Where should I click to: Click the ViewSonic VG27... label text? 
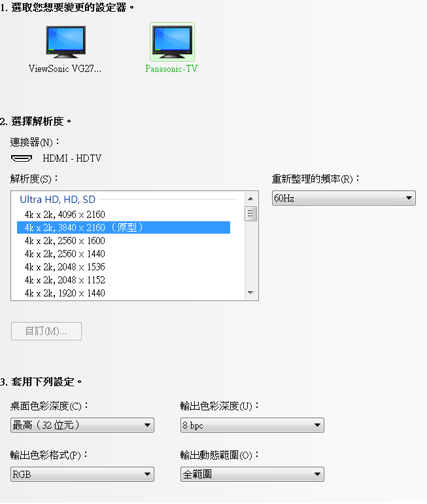pos(65,69)
